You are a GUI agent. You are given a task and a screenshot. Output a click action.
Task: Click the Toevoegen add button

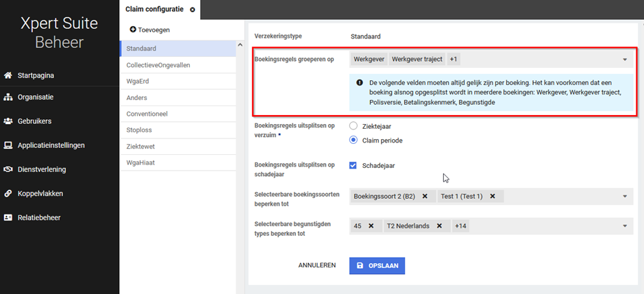coord(149,30)
